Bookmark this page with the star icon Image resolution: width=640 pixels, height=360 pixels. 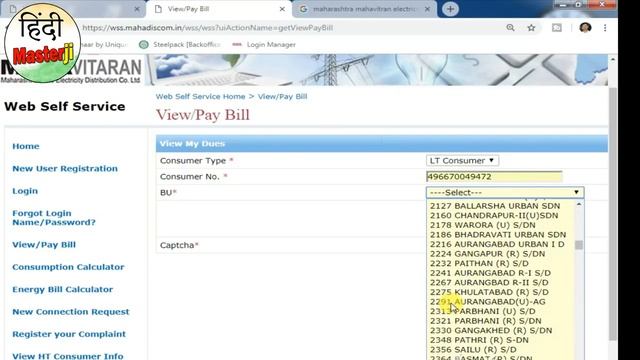pyautogui.click(x=531, y=28)
